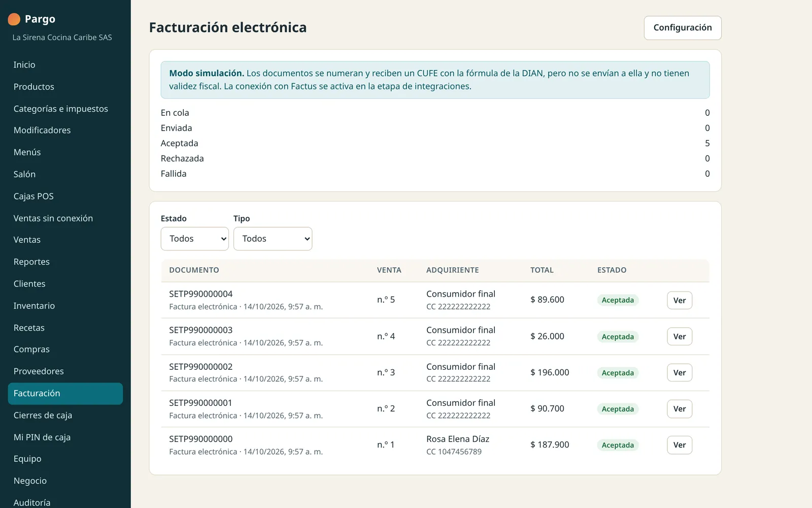Viewport: 812px width, 508px height.
Task: Open the Tipo filter dropdown
Action: [273, 239]
